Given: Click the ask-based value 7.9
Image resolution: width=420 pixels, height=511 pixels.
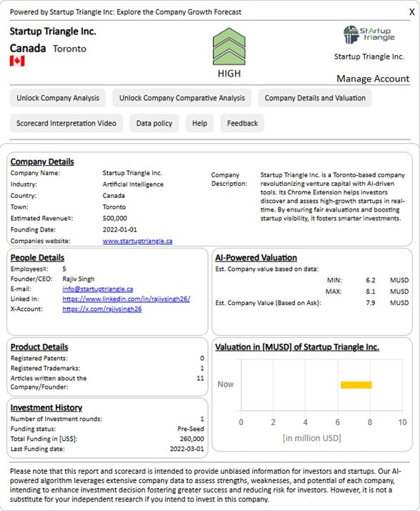Looking at the screenshot, I should (x=371, y=303).
